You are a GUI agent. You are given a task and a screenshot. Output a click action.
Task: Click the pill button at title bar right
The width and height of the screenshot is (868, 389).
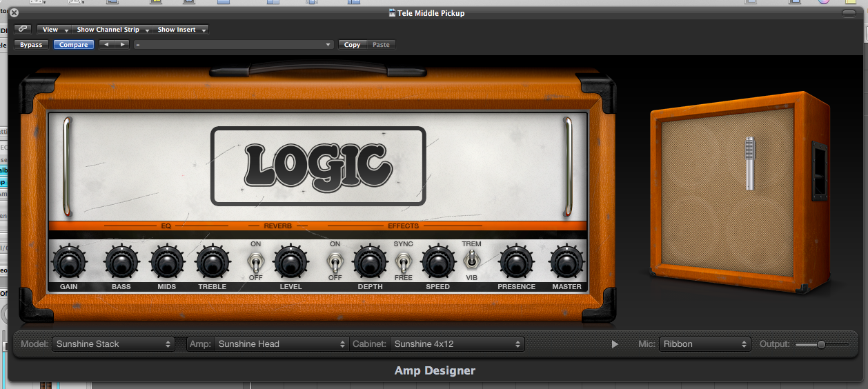click(849, 13)
